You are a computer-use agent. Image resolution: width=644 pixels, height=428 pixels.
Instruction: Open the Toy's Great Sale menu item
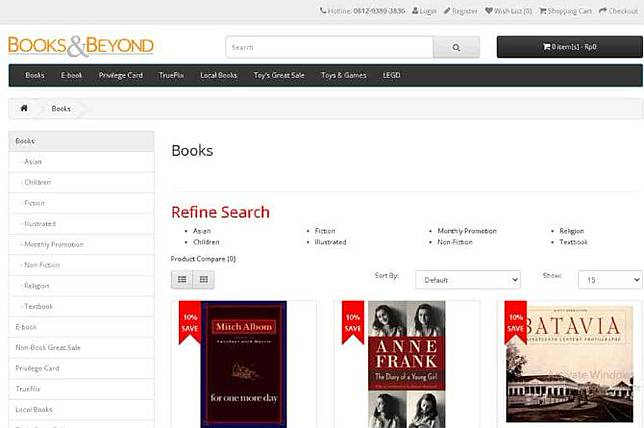pyautogui.click(x=279, y=75)
